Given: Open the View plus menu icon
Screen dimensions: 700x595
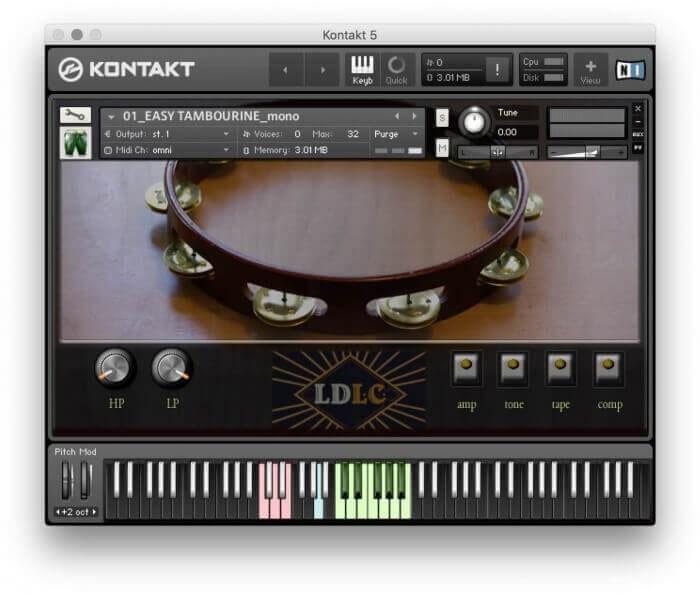Looking at the screenshot, I should (x=590, y=69).
